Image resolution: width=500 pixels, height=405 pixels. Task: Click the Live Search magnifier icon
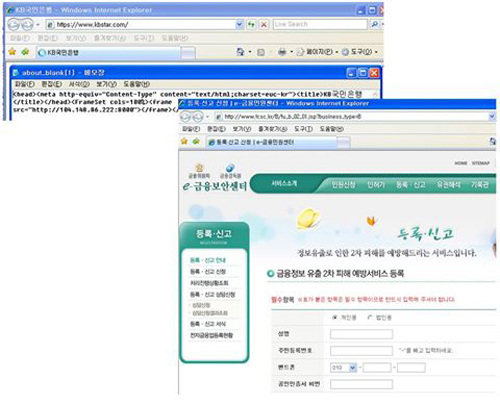[x=375, y=24]
